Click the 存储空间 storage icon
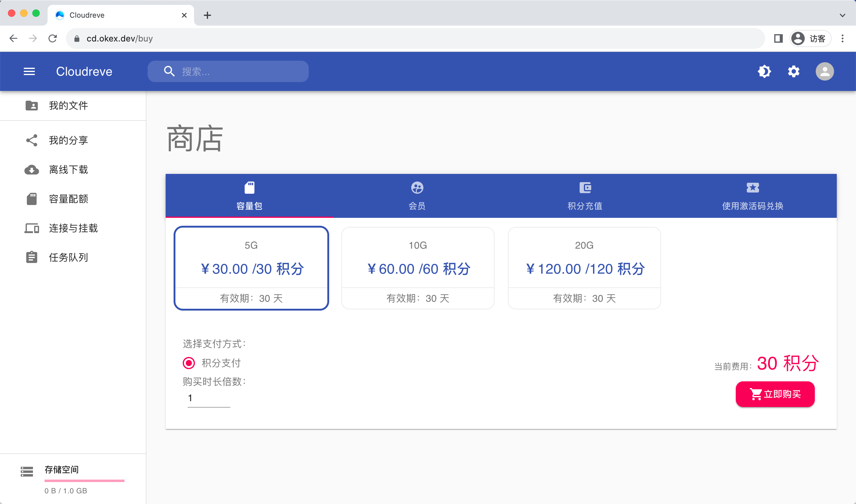This screenshot has height=504, width=856. click(27, 471)
